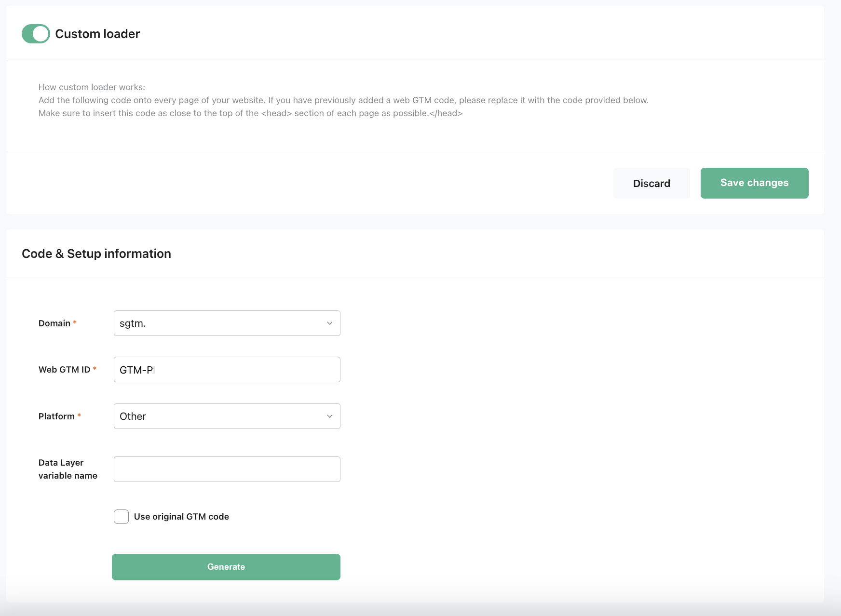Click the Code & Setup information heading

96,254
